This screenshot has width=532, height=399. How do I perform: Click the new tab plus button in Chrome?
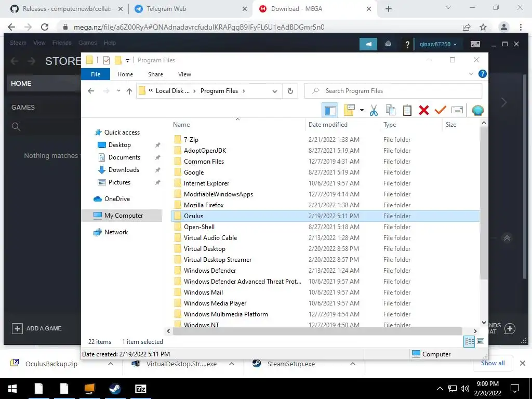point(389,9)
